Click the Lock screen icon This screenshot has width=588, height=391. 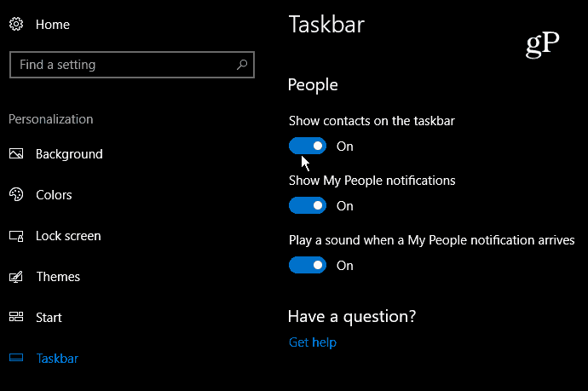click(16, 236)
